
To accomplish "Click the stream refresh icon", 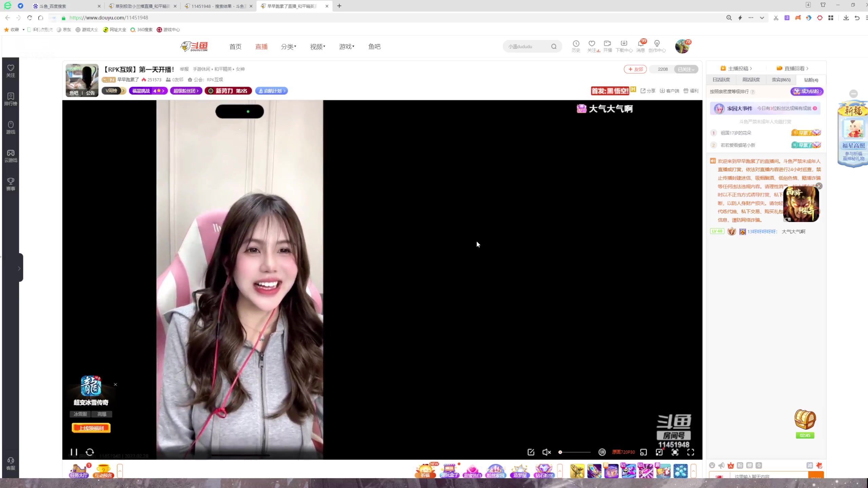I will pos(90,452).
